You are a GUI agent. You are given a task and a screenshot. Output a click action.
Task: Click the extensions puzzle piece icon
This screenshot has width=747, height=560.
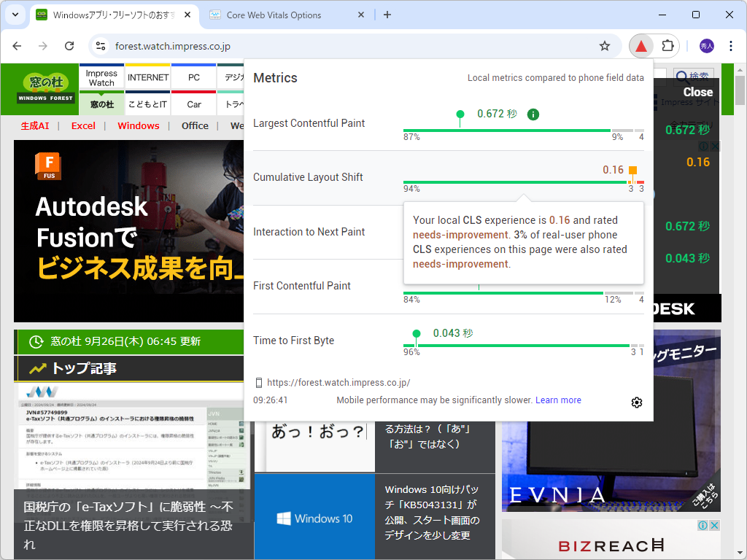point(669,45)
